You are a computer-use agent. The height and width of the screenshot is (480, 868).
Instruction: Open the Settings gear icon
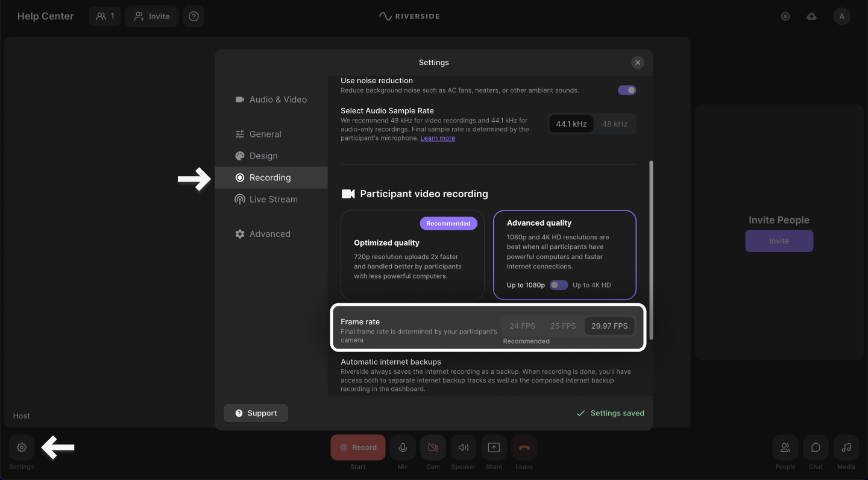coord(22,447)
